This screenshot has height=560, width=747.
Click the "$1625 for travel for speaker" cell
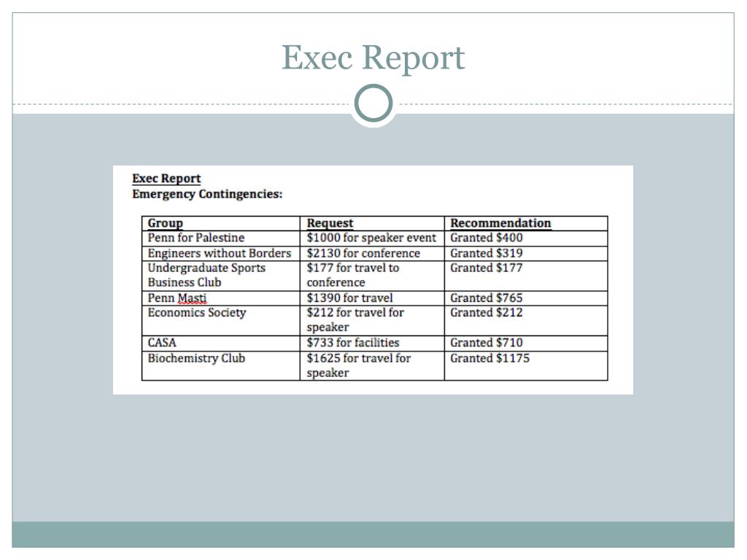tap(372, 366)
